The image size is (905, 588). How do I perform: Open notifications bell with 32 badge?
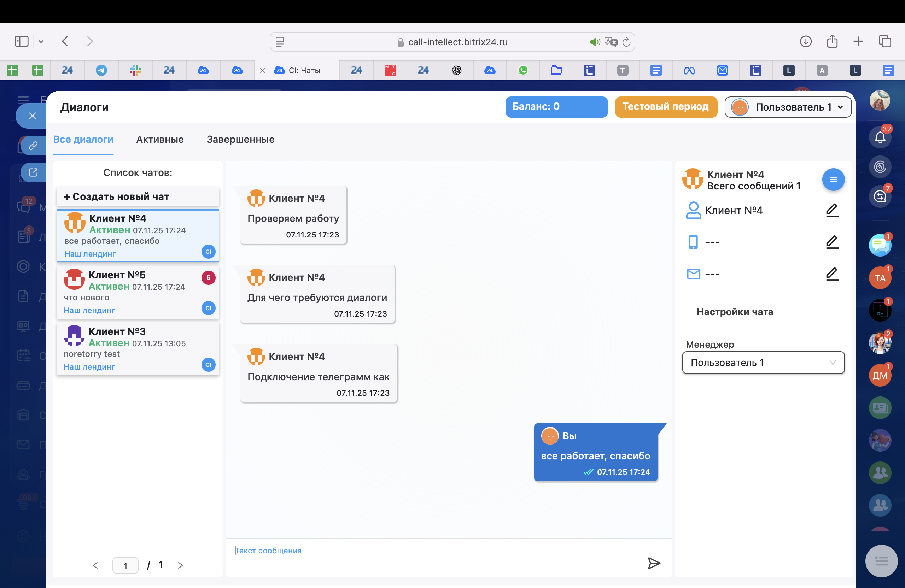click(x=880, y=137)
